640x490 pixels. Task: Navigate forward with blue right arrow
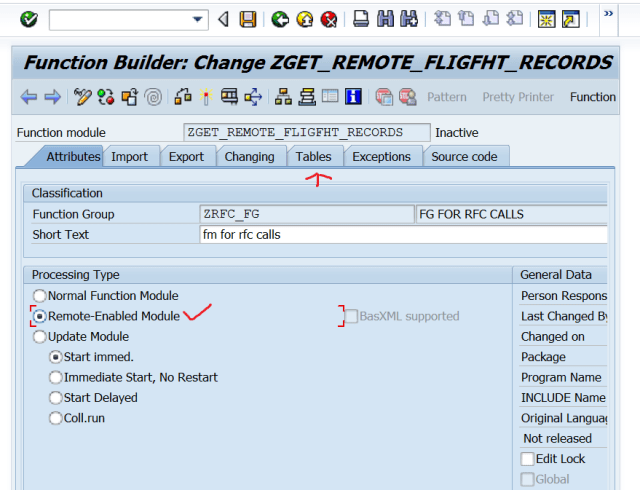[53, 97]
